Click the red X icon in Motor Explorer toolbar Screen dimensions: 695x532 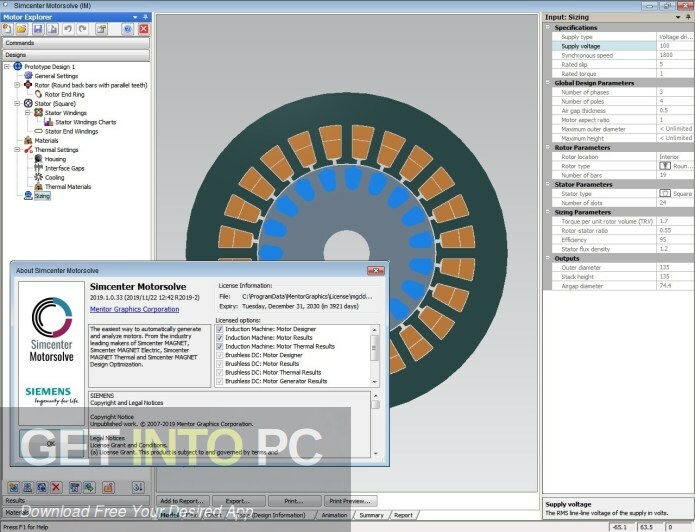[x=144, y=29]
